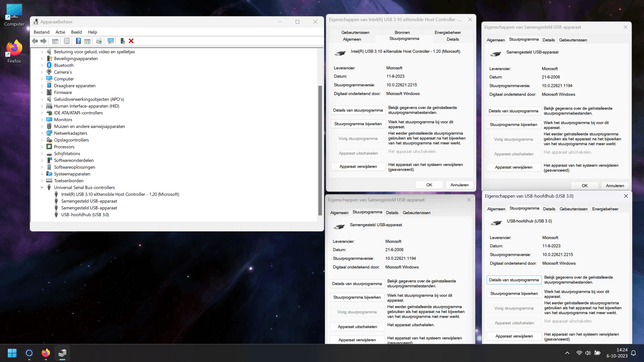The width and height of the screenshot is (644, 362).
Task: Click the USB plug icon of USB-hoofdhub row
Action: 56,214
